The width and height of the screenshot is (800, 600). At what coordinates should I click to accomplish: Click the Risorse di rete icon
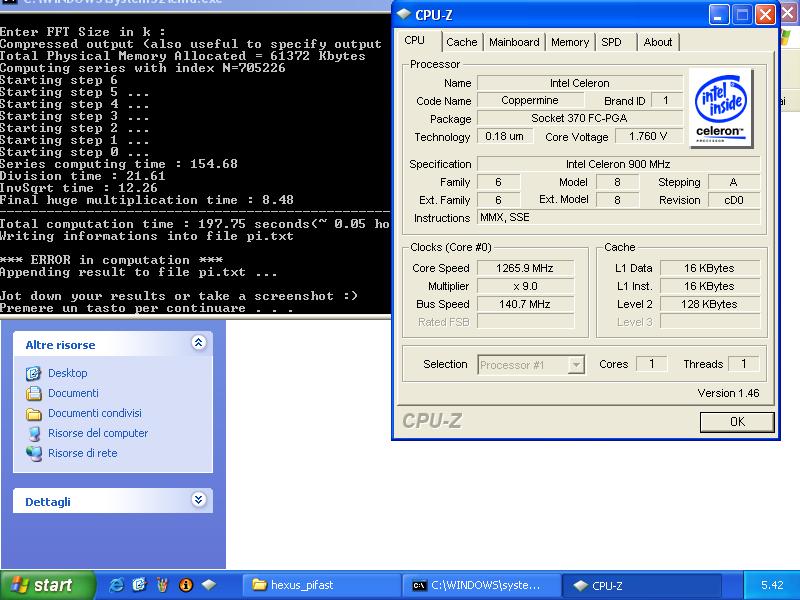pyautogui.click(x=34, y=454)
